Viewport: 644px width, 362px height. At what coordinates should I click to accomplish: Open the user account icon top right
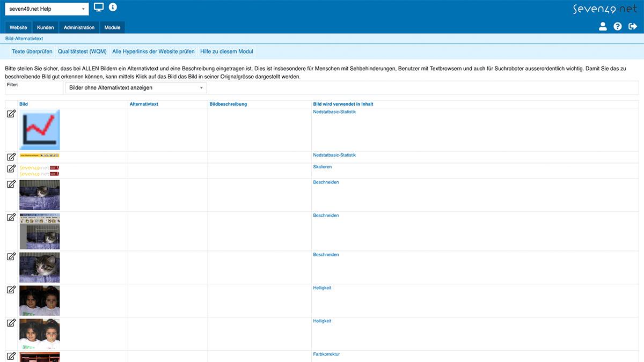[603, 26]
